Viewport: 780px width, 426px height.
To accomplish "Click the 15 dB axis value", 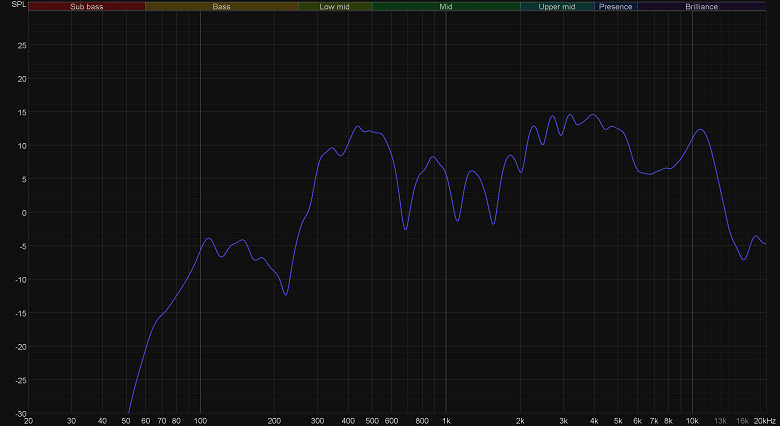I will (x=22, y=112).
